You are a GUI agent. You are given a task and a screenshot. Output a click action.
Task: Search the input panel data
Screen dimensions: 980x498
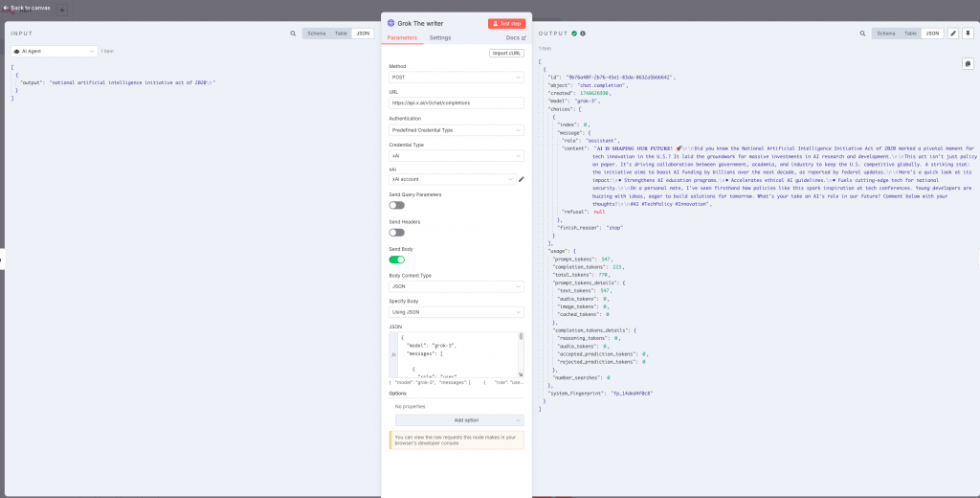coord(293,34)
